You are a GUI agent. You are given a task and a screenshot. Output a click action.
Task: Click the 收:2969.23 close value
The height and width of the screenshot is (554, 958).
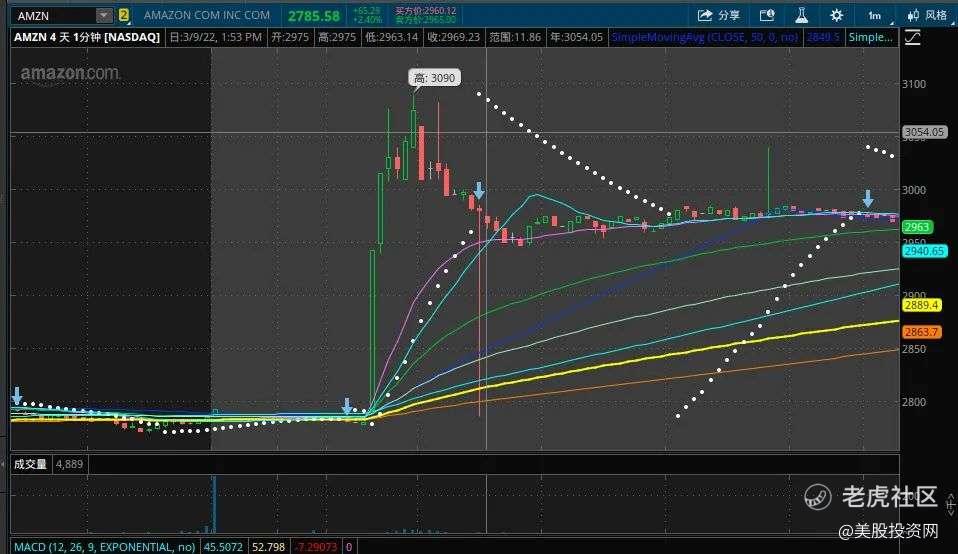[x=454, y=37]
